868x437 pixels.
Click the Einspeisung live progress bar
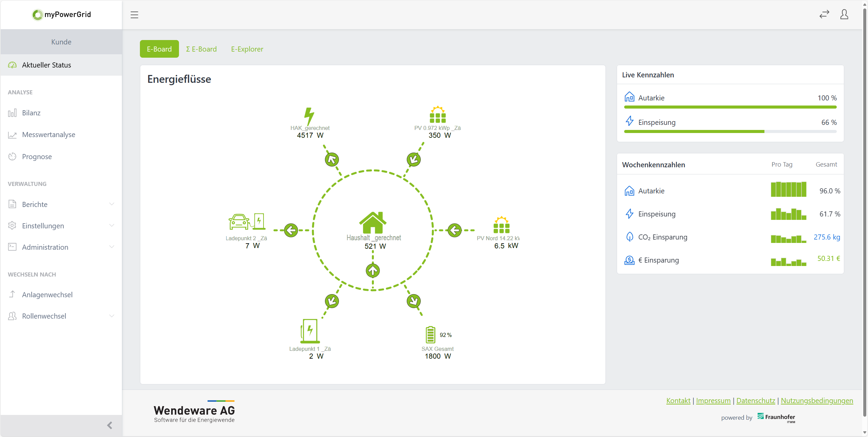pyautogui.click(x=730, y=132)
